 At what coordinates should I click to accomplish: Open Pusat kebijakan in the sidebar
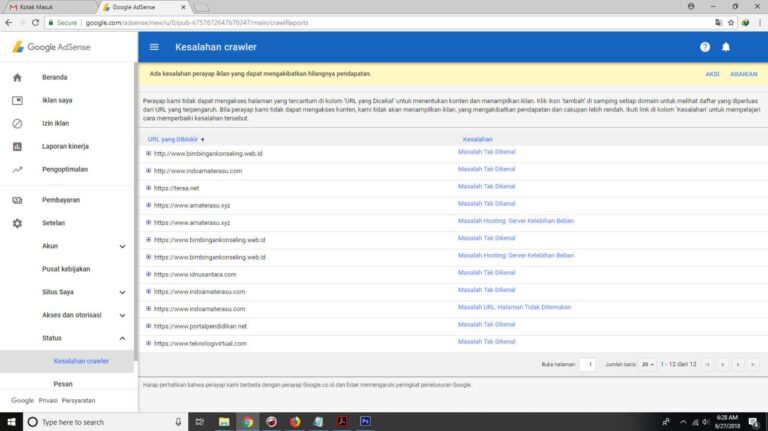66,269
